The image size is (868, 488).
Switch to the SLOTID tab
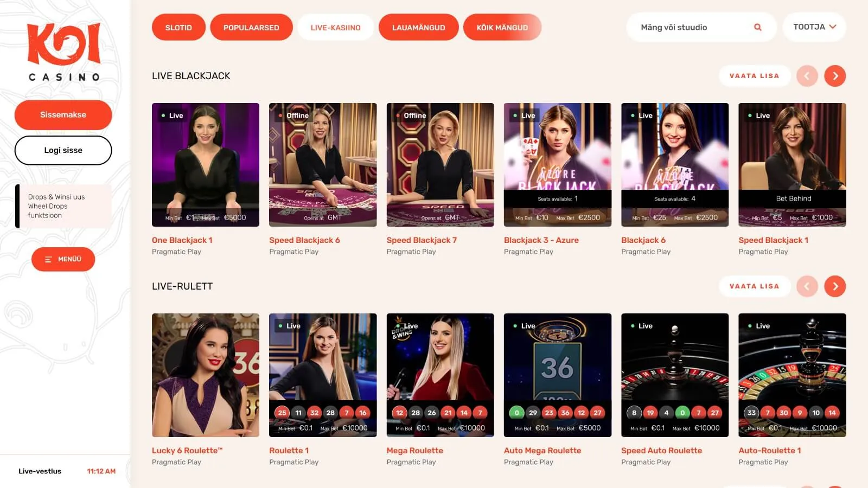coord(178,28)
